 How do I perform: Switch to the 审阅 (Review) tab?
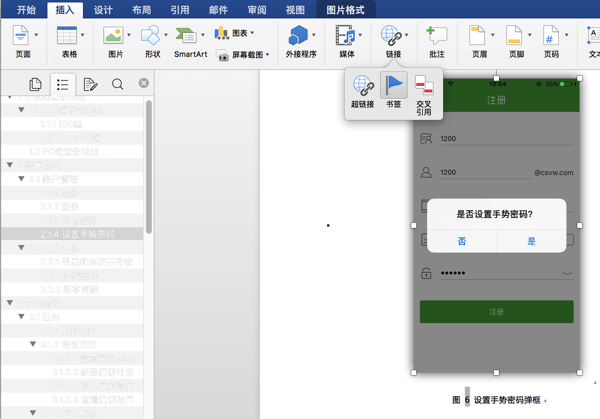(x=257, y=10)
